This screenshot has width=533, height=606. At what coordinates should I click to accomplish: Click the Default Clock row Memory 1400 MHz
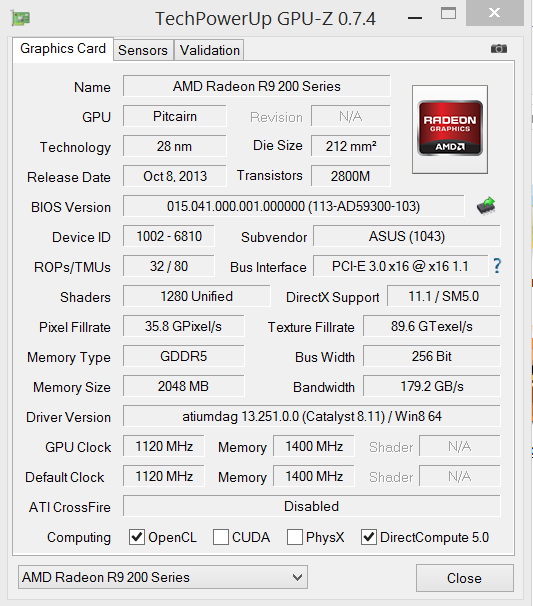(314, 476)
